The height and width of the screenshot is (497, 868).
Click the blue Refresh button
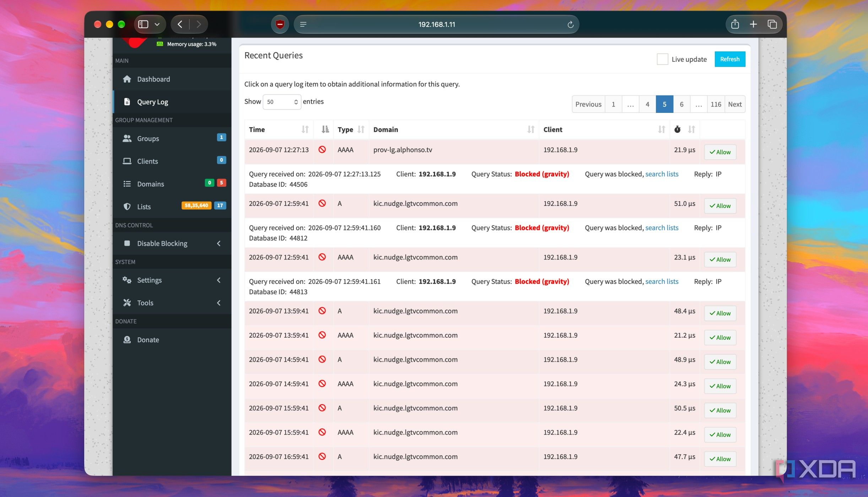click(729, 59)
